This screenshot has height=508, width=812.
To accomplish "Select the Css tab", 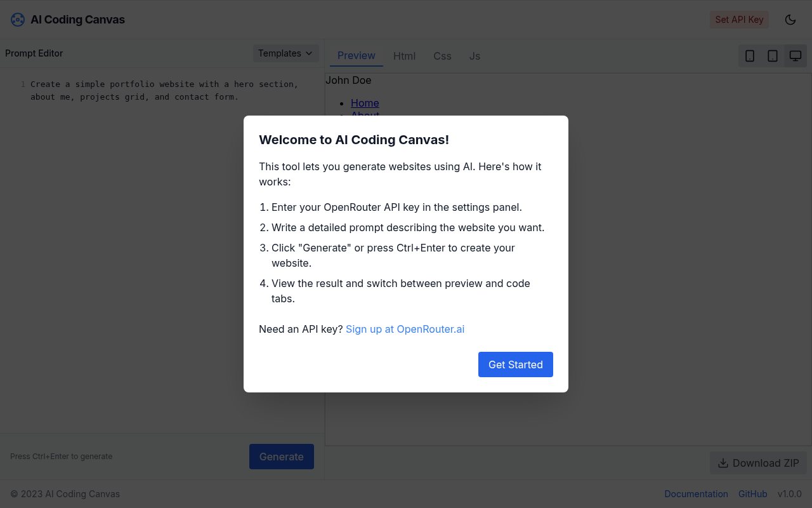I will [x=442, y=56].
